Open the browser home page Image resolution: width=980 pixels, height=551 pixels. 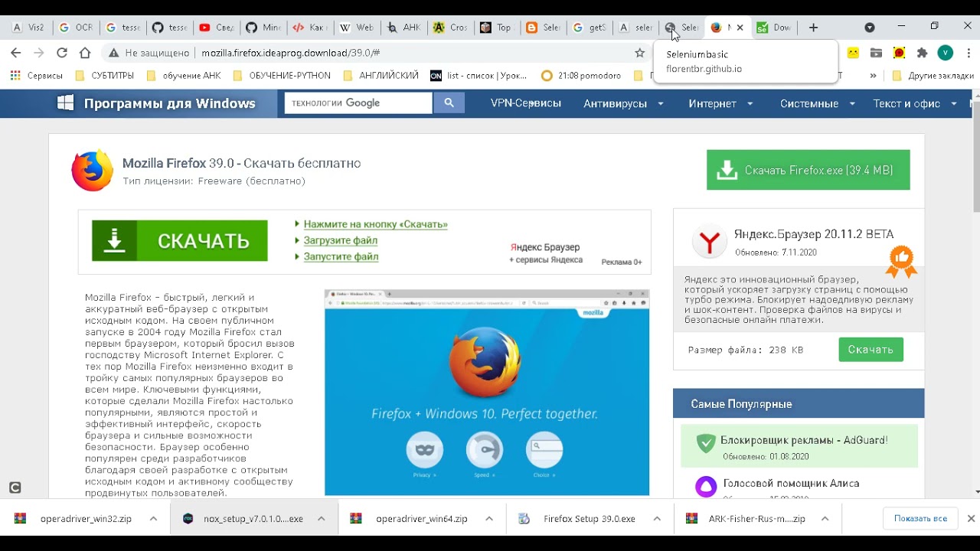pyautogui.click(x=85, y=53)
